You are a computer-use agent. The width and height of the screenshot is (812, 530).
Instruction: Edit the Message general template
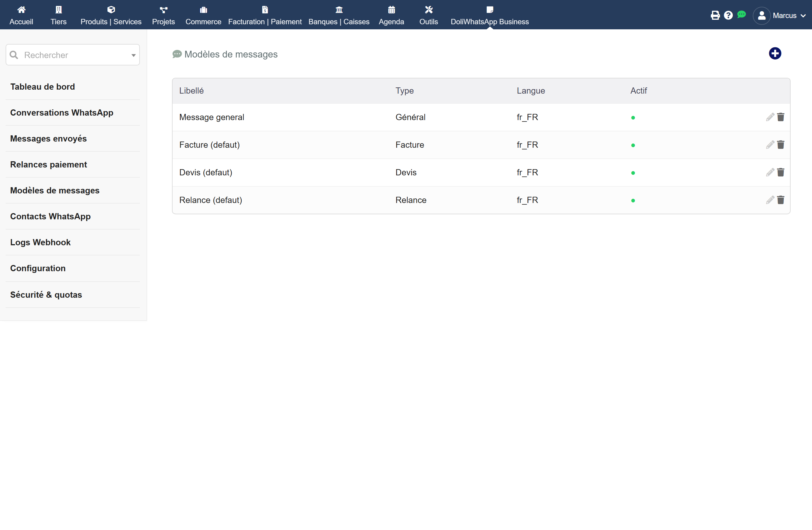770,117
